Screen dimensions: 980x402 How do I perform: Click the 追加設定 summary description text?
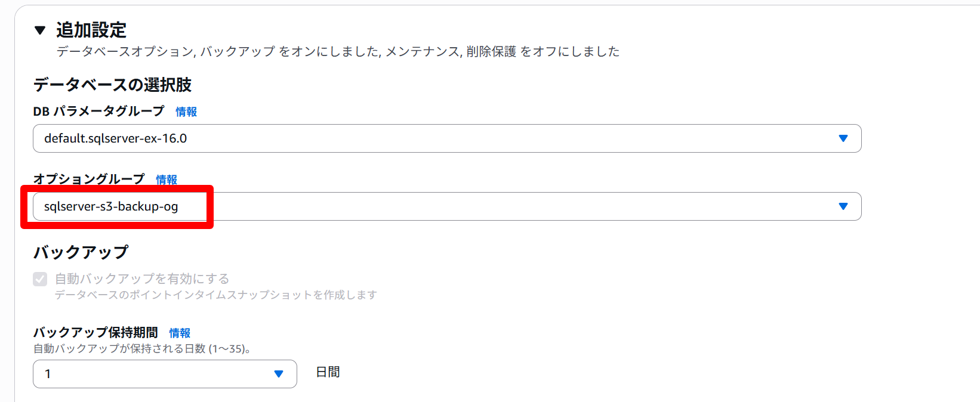coord(338,52)
